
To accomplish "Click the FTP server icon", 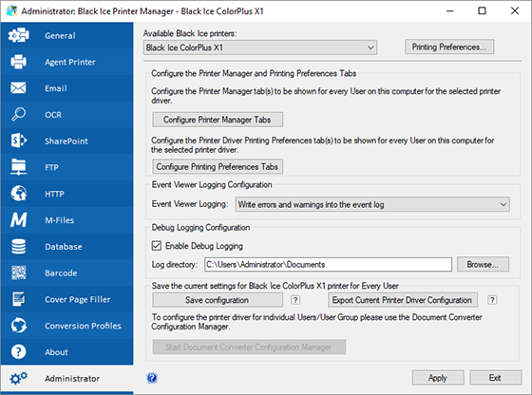I will coord(18,167).
